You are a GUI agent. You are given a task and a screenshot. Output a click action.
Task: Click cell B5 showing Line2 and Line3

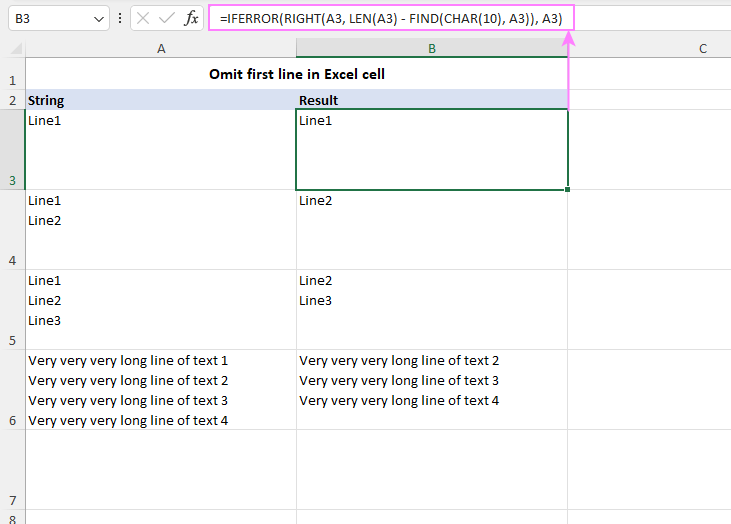pos(432,310)
